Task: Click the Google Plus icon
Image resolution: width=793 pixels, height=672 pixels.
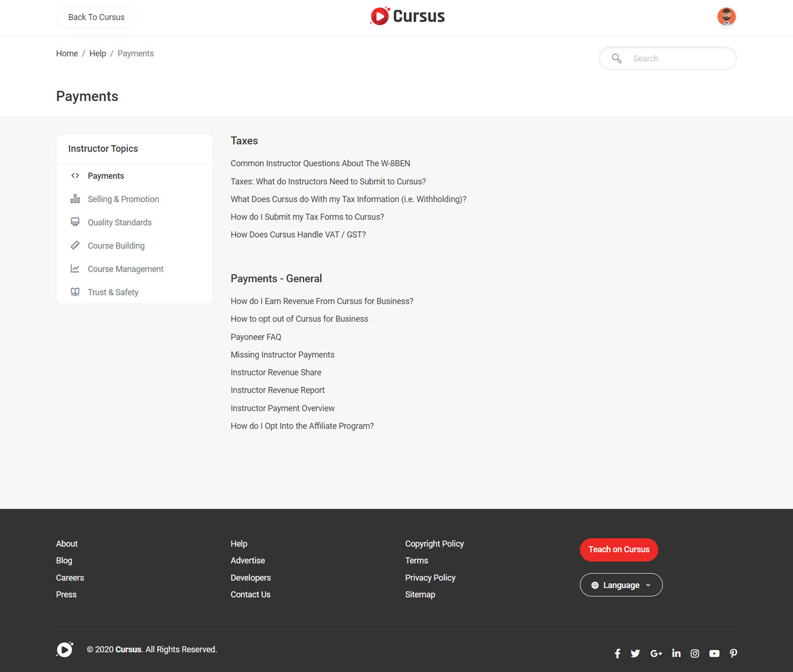Action: point(656,653)
